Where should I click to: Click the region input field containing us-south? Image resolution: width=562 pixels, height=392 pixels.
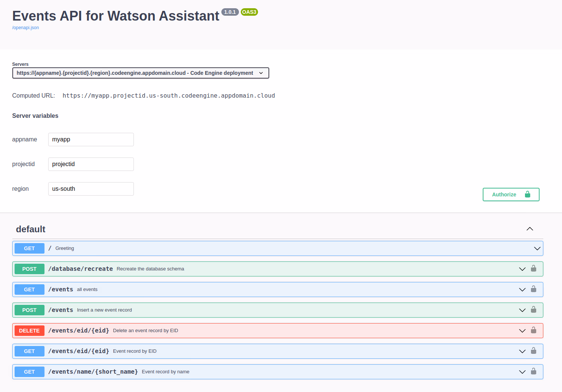click(90, 189)
